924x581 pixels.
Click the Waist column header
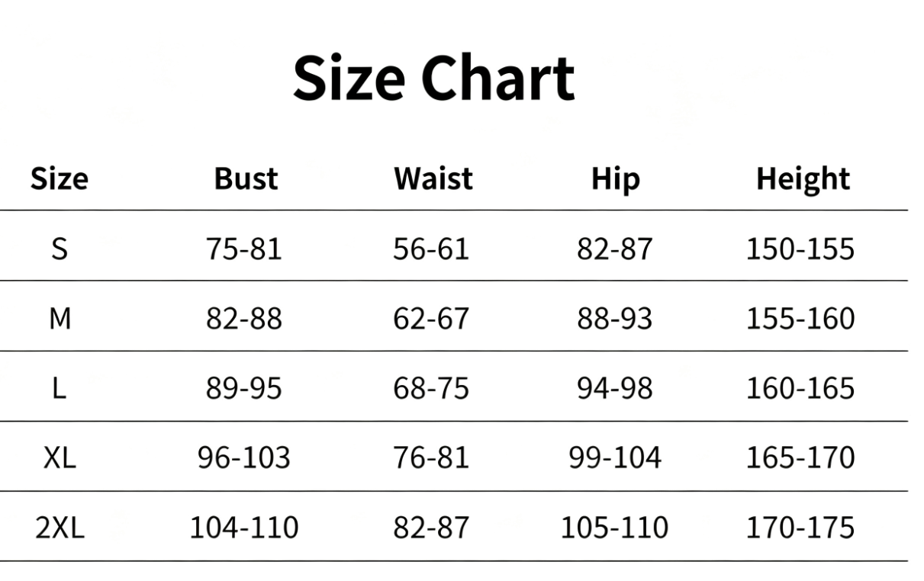433,178
